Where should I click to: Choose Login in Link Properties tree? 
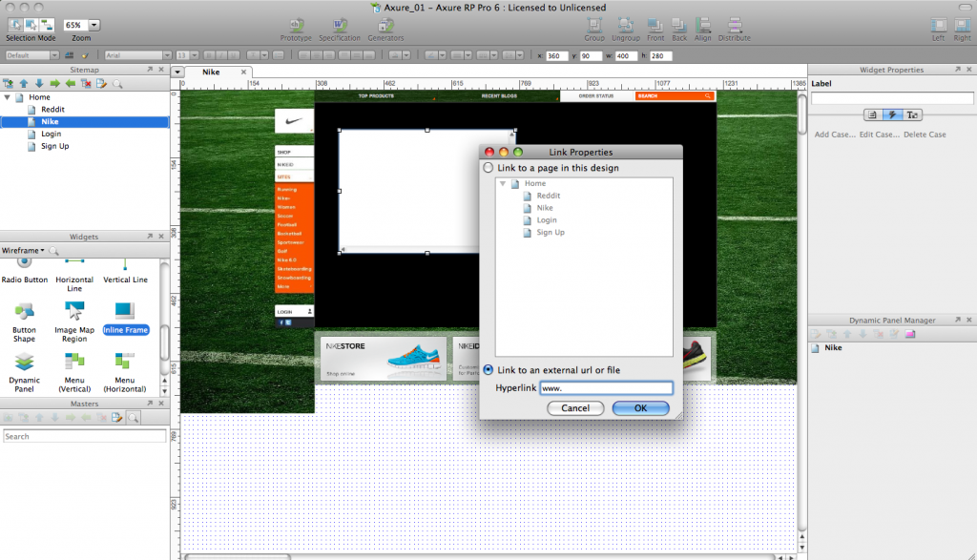click(x=547, y=219)
